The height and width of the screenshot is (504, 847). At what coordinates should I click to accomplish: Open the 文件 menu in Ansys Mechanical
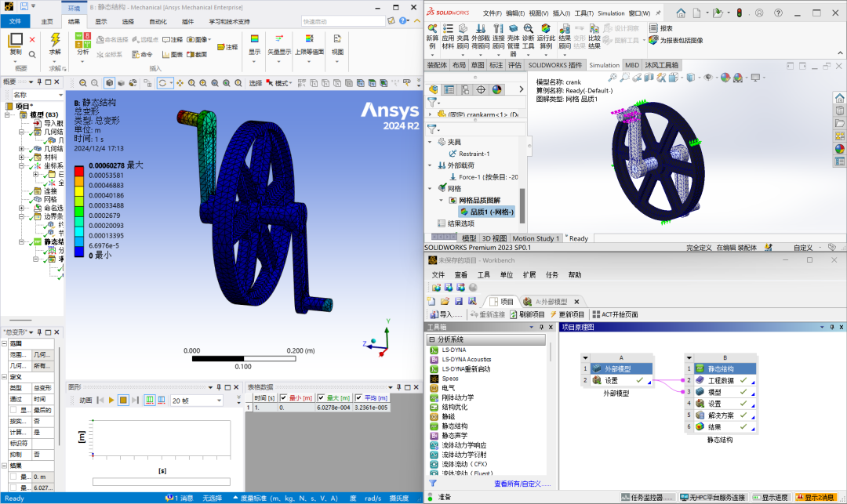click(15, 22)
